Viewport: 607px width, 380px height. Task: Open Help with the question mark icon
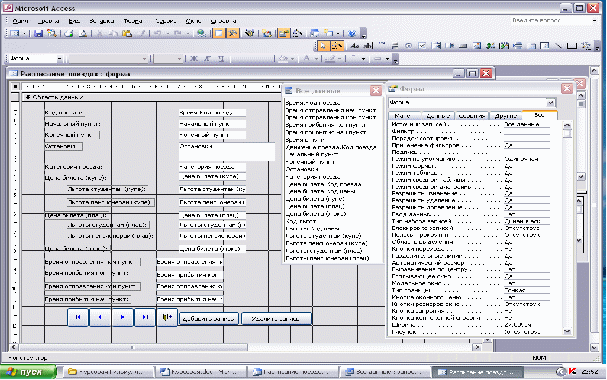[352, 33]
